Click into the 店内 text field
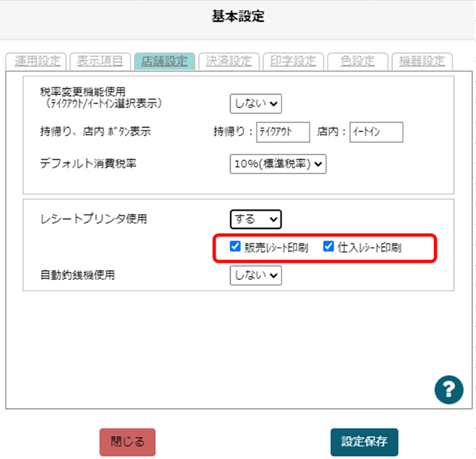 [377, 132]
